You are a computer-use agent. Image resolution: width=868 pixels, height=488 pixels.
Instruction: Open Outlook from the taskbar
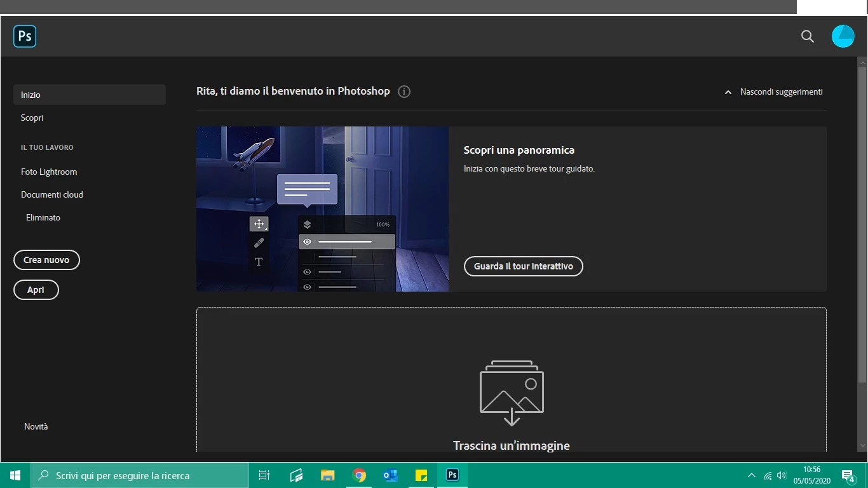point(390,475)
